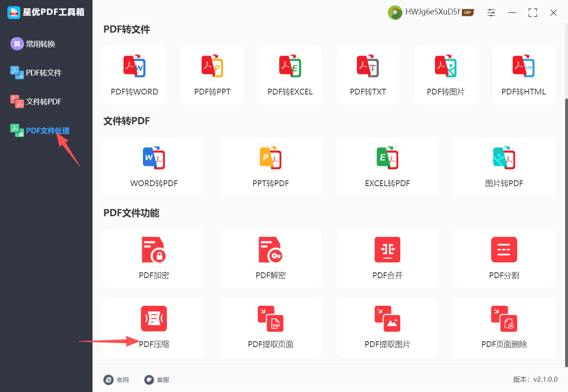Click the PDF页面删除 label text

(x=504, y=344)
